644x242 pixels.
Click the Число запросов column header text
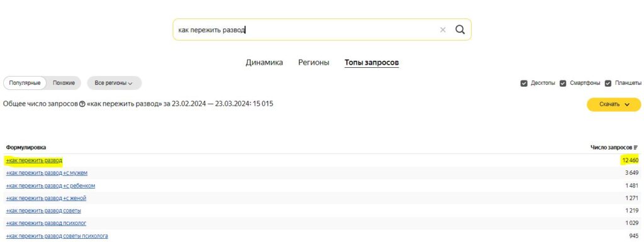(611, 147)
